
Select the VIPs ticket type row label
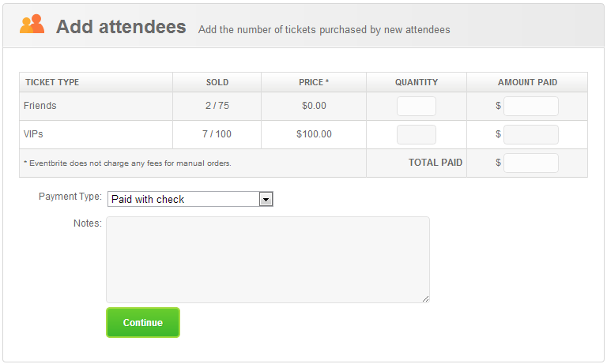pyautogui.click(x=33, y=134)
